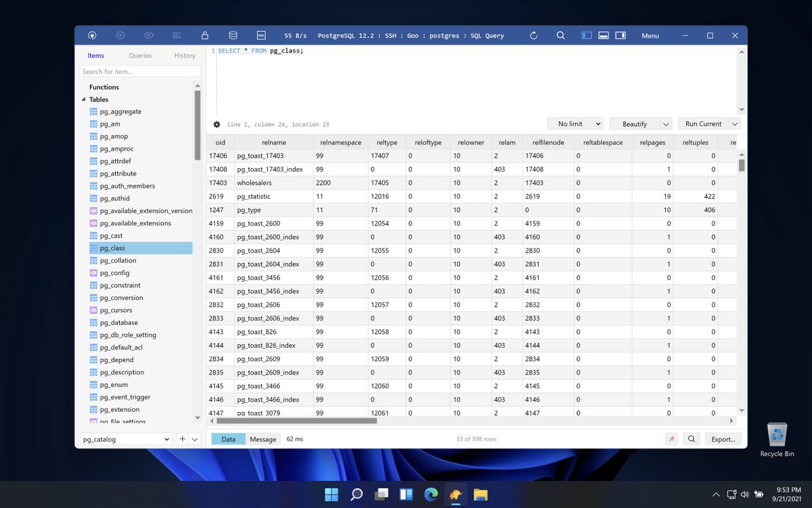Click the commit changes icon in toolbar

[176, 35]
